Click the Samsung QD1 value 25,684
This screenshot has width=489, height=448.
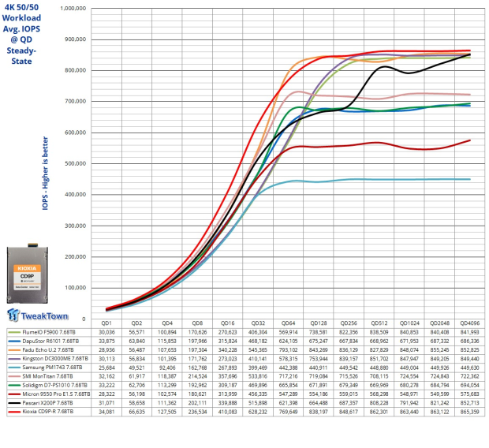click(x=106, y=368)
